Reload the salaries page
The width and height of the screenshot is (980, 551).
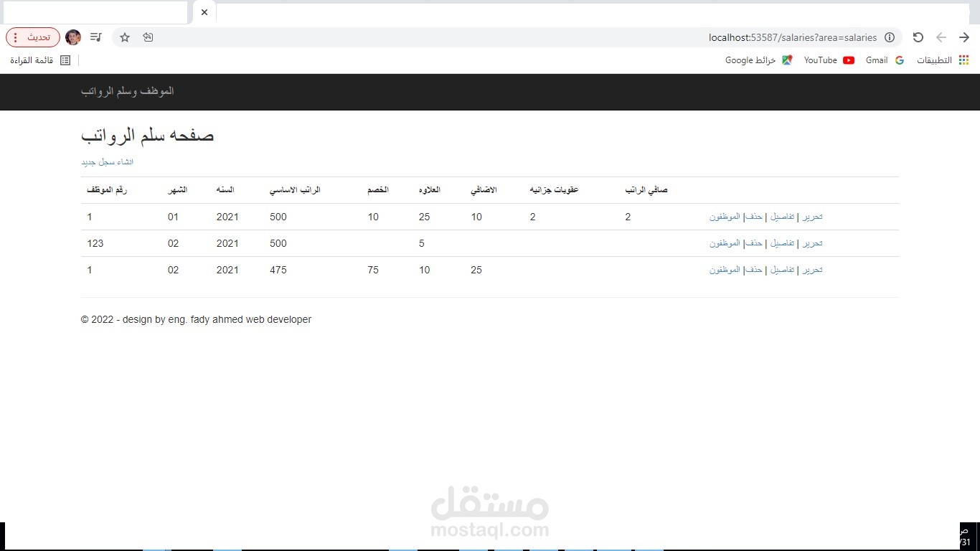coord(918,37)
